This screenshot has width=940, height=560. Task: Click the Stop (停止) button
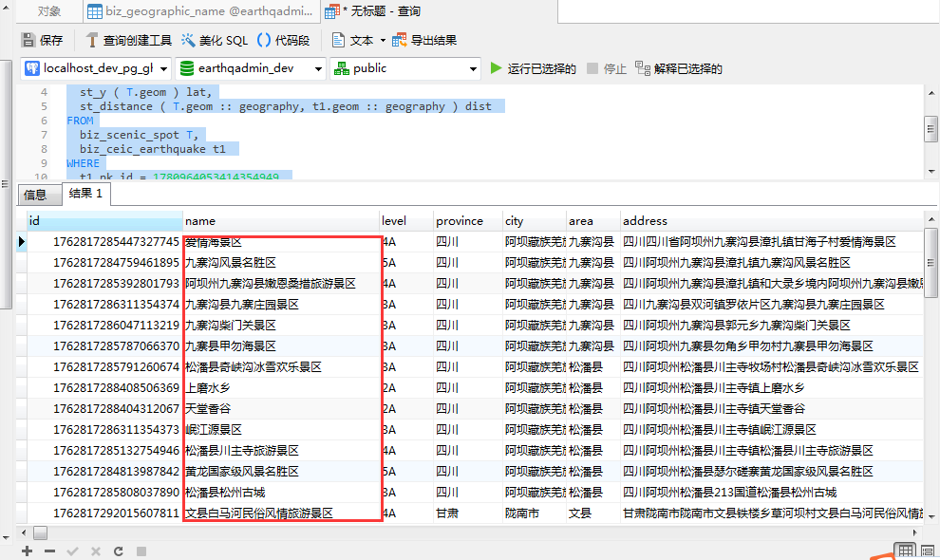(607, 68)
